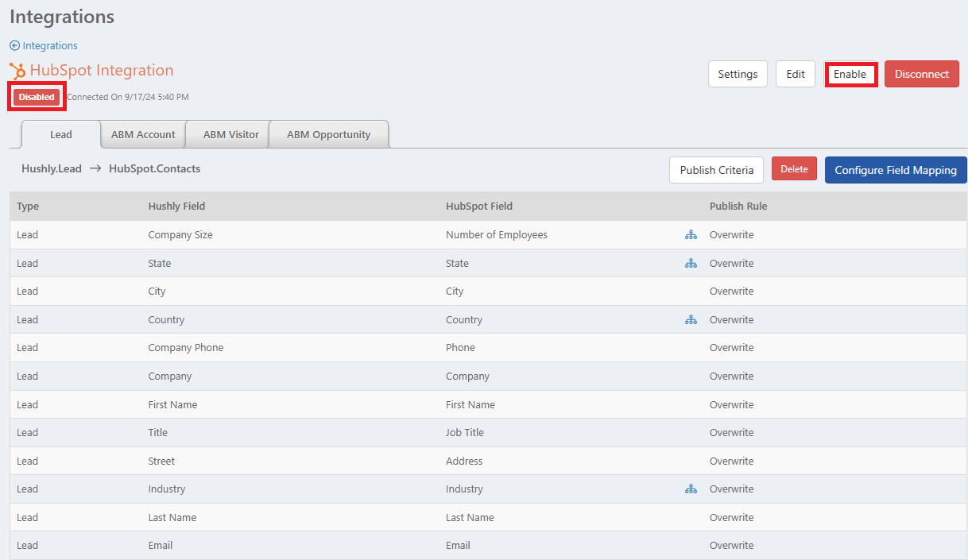The width and height of the screenshot is (968, 560).
Task: Click the Hushly State field cell
Action: (160, 263)
